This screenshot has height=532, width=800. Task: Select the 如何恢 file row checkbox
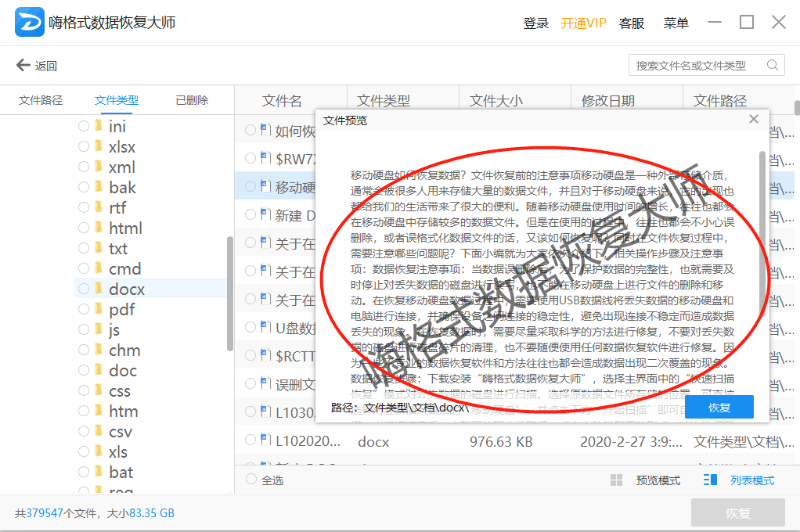(250, 130)
